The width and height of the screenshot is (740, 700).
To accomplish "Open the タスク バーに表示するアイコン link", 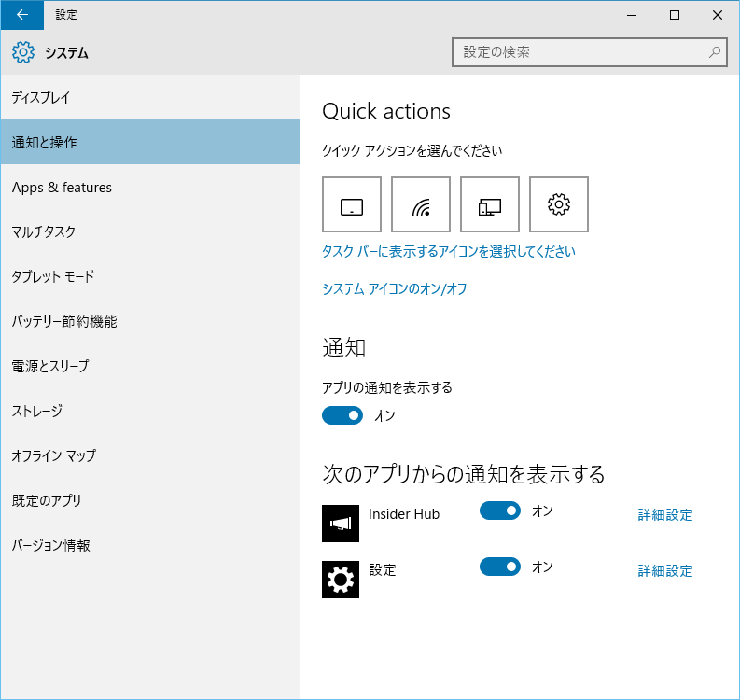I will pyautogui.click(x=448, y=251).
